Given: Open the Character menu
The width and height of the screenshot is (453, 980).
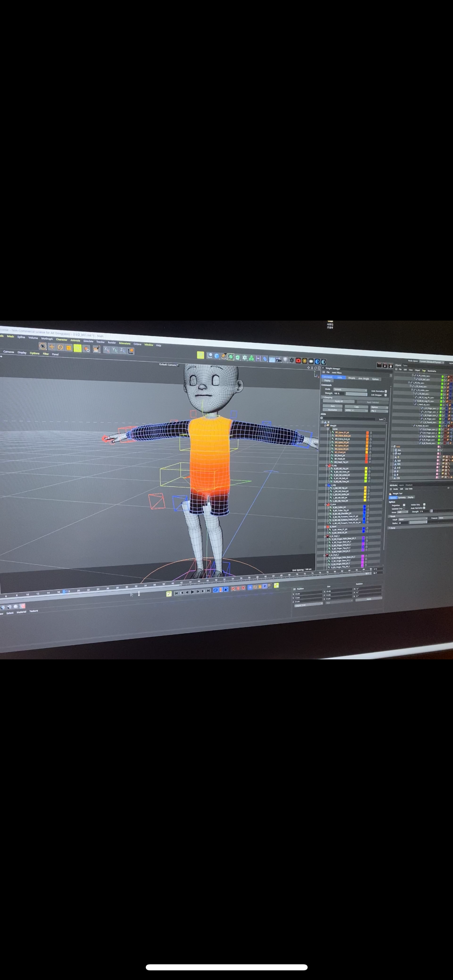Looking at the screenshot, I should pyautogui.click(x=62, y=339).
